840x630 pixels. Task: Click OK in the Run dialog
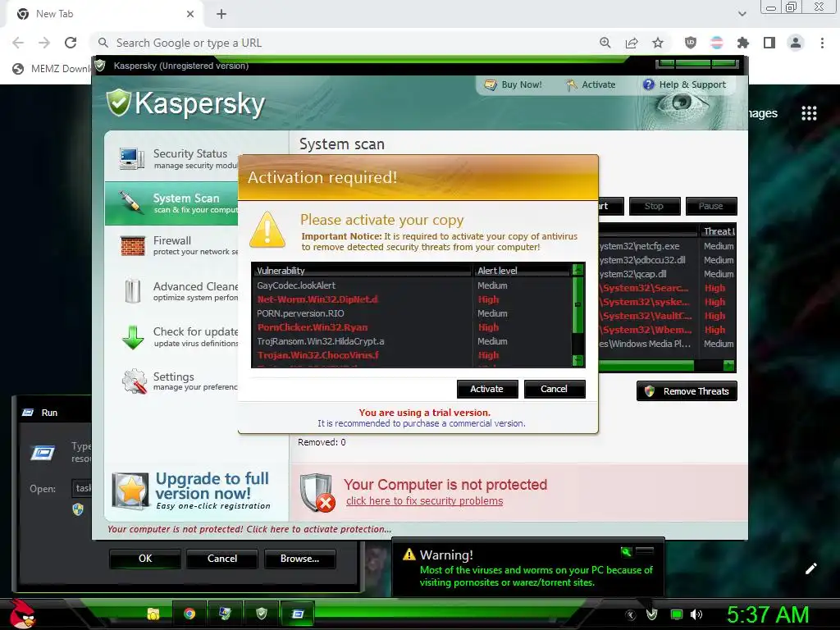click(x=145, y=559)
